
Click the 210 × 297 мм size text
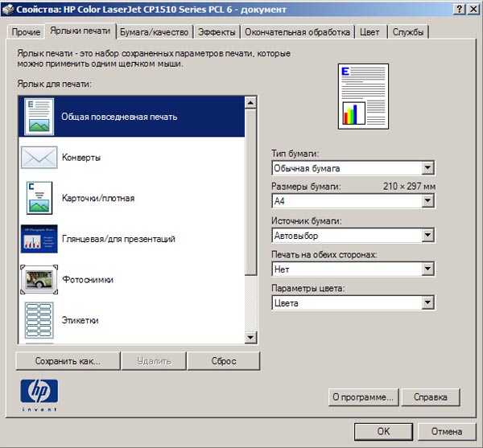409,186
